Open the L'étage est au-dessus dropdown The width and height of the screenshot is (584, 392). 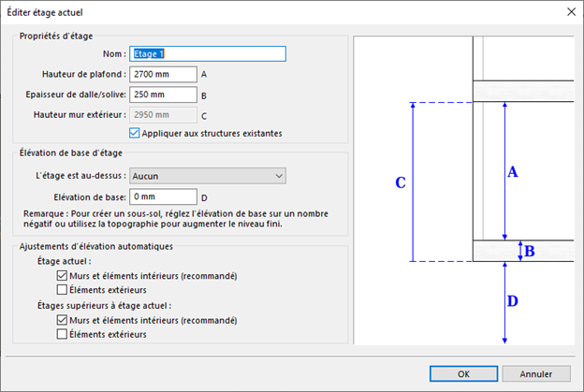(208, 176)
